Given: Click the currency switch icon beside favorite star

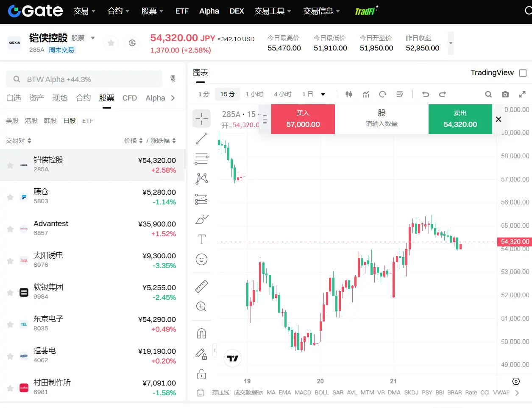Looking at the screenshot, I should [132, 43].
